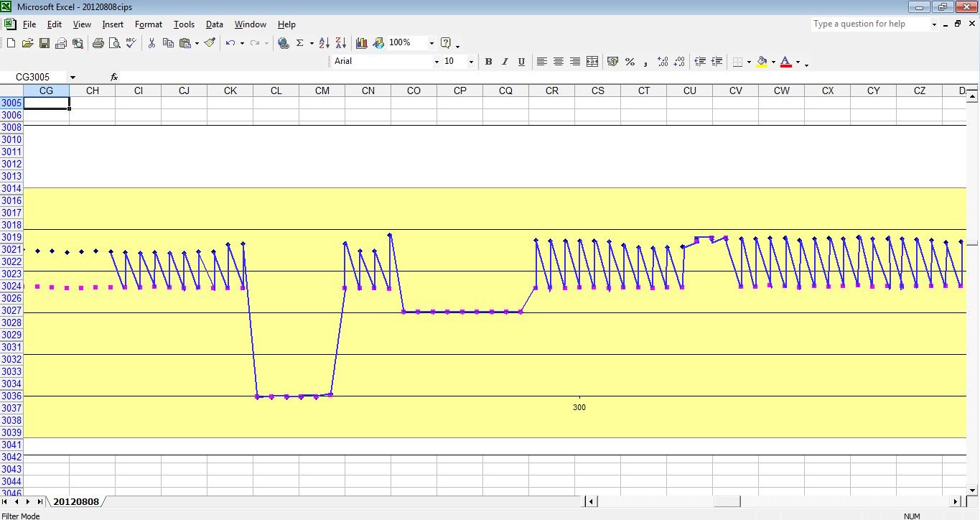Image resolution: width=980 pixels, height=520 pixels.
Task: Open the Data menu
Action: [x=214, y=24]
